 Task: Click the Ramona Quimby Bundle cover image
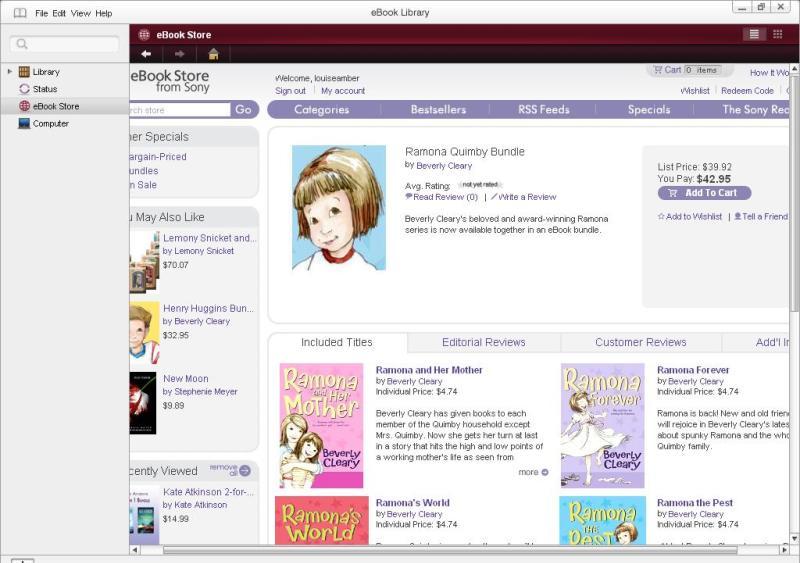pyautogui.click(x=339, y=207)
